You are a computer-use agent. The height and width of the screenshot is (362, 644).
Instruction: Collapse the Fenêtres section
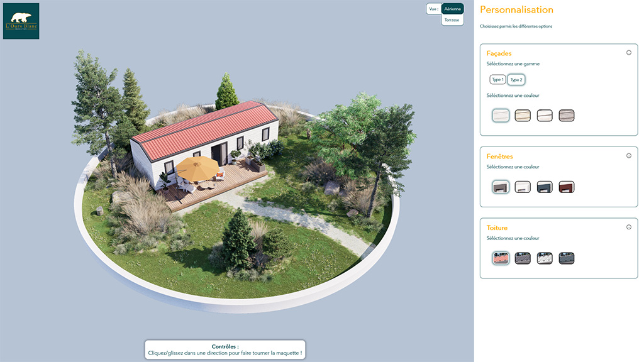pyautogui.click(x=628, y=156)
